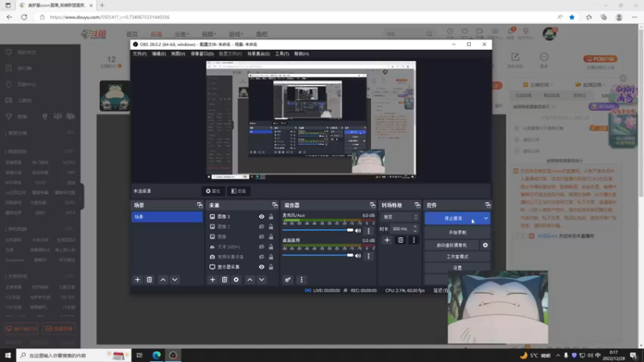Open transition properties three-dot menu
Viewport: 644px width, 362px height.
(414, 240)
